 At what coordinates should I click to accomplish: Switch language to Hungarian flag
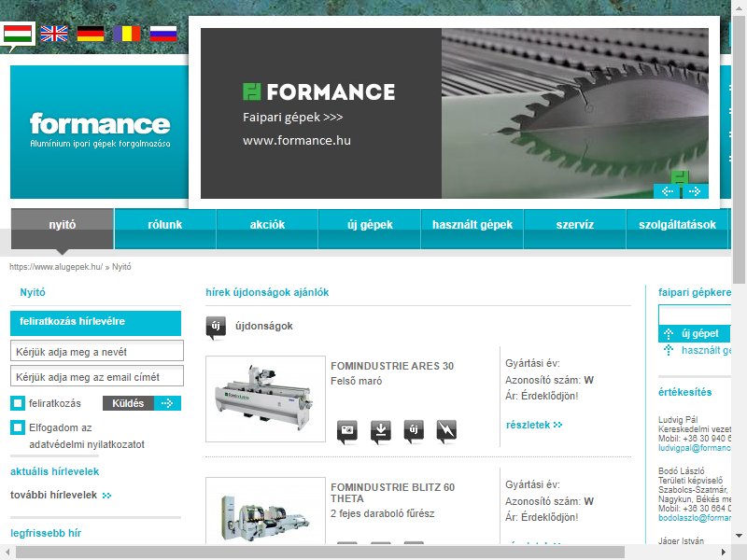tap(18, 34)
